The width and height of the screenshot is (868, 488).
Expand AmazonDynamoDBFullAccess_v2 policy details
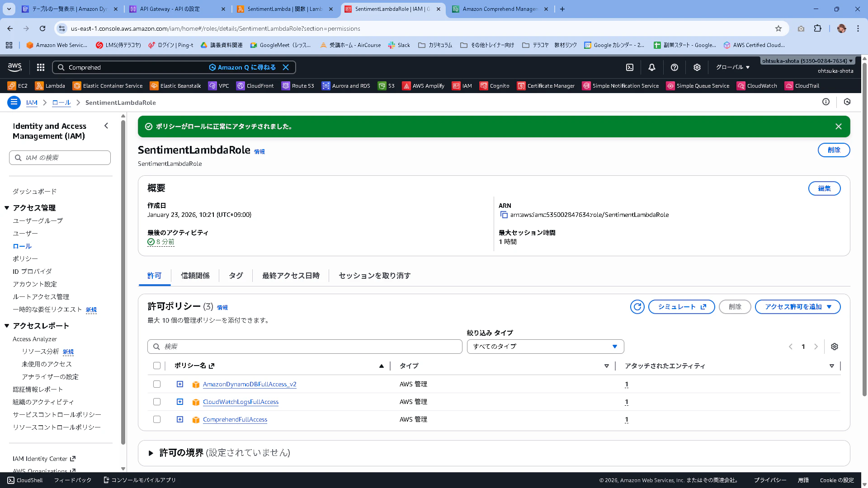[180, 384]
